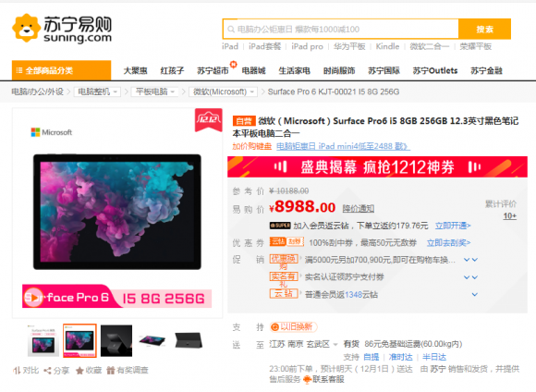Image resolution: width=536 pixels, height=392 pixels.
Task: Open the 江苏 南京 玄武区 delivery dropdown
Action: pyautogui.click(x=303, y=344)
